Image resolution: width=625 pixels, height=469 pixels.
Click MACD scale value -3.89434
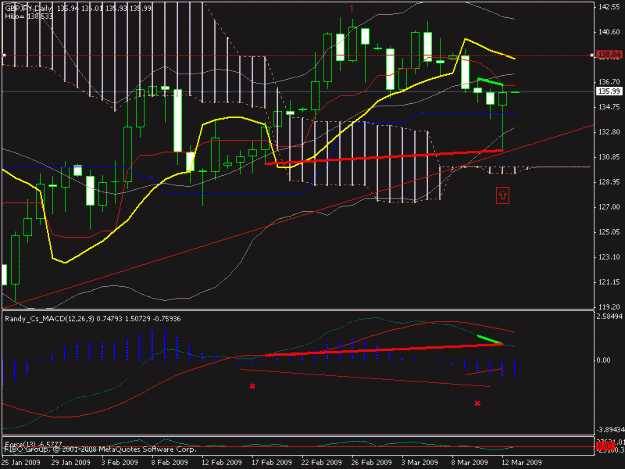pos(611,430)
